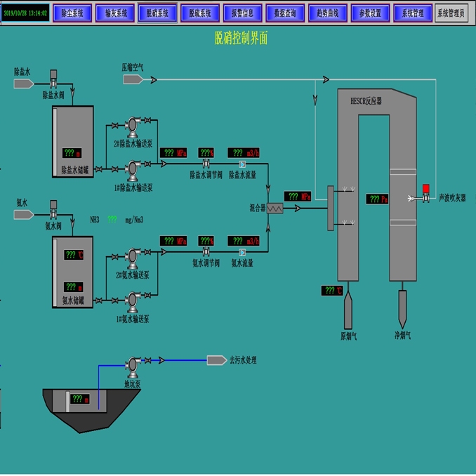The image size is (476, 476).
Task: Select the 1#除盐水输送泵 pump icon
Action: 133,171
